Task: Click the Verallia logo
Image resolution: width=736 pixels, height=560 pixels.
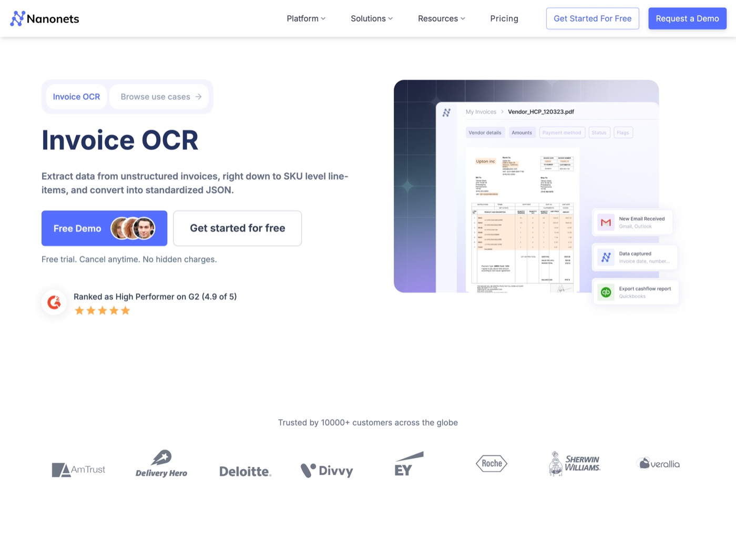Action: 658,464
